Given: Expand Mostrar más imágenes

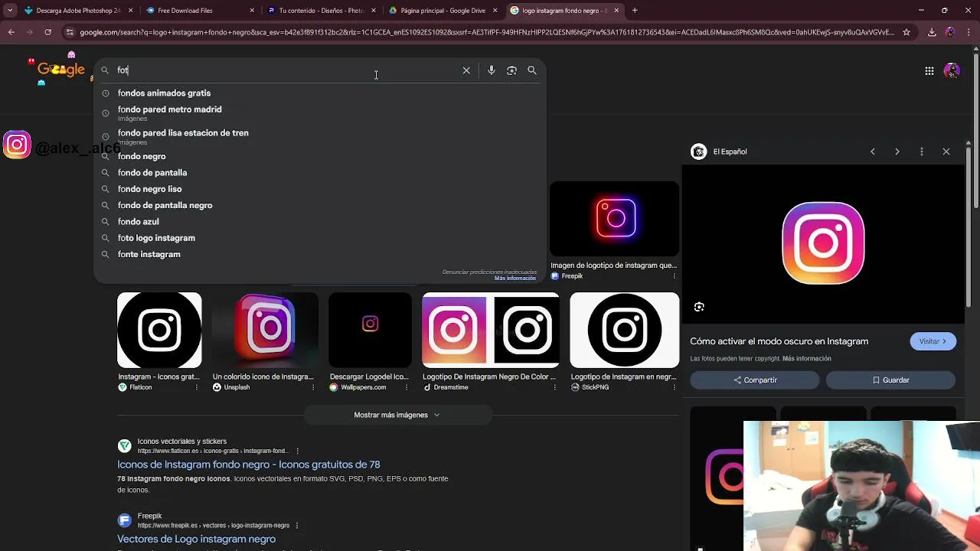Looking at the screenshot, I should [397, 415].
